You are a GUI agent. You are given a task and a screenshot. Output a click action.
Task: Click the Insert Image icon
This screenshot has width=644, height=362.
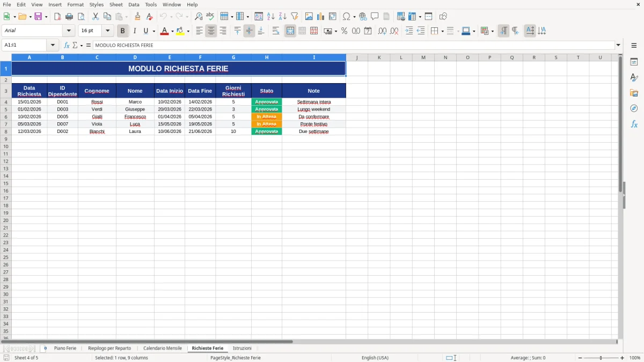pos(309,17)
